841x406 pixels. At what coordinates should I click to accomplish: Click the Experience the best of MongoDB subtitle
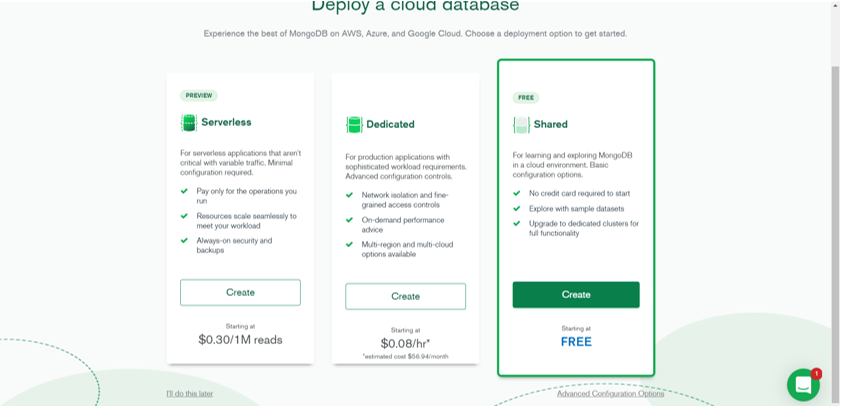[x=415, y=33]
